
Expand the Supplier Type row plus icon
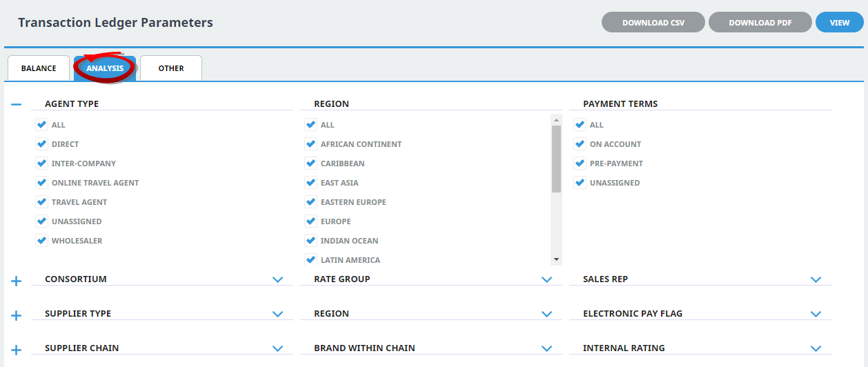pos(17,315)
